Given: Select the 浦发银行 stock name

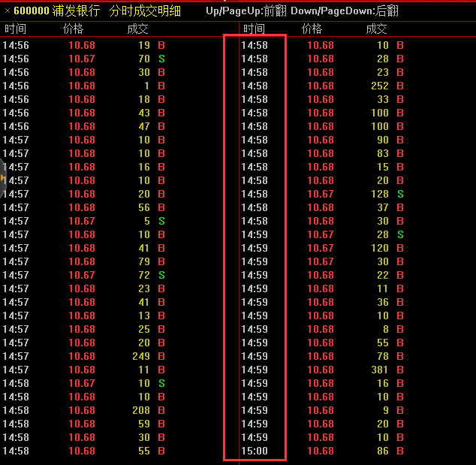Looking at the screenshot, I should click(x=76, y=11).
